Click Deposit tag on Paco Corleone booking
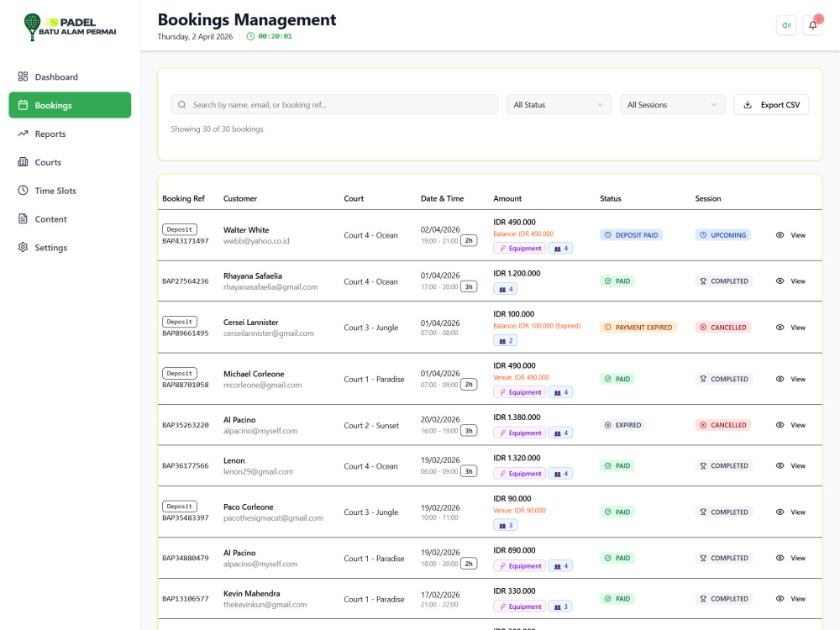The height and width of the screenshot is (630, 840). point(180,507)
